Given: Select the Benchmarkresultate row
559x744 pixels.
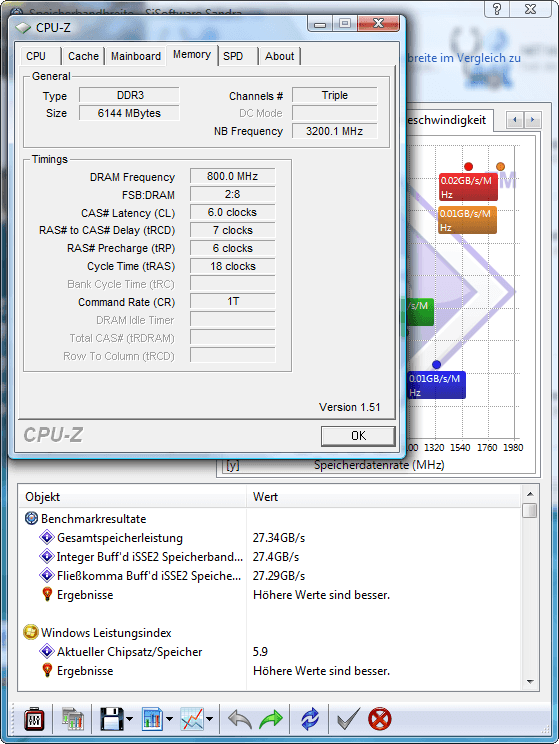Looking at the screenshot, I should pos(270,519).
